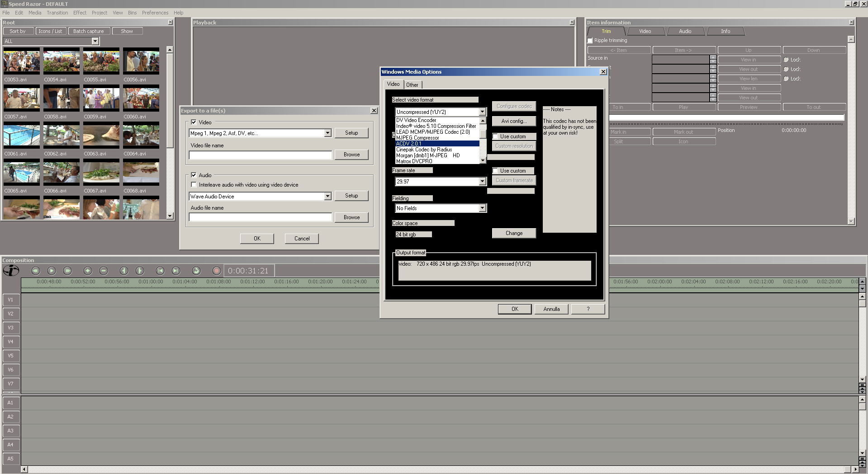Viewport: 868px width, 474px height.
Task: Click Browse next to Audio file name
Action: 351,217
